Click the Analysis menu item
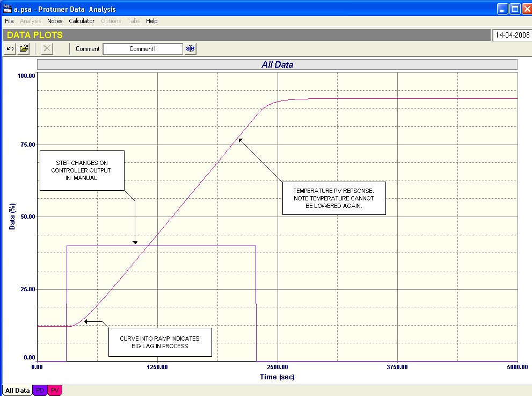This screenshot has height=396, width=532. click(x=31, y=21)
